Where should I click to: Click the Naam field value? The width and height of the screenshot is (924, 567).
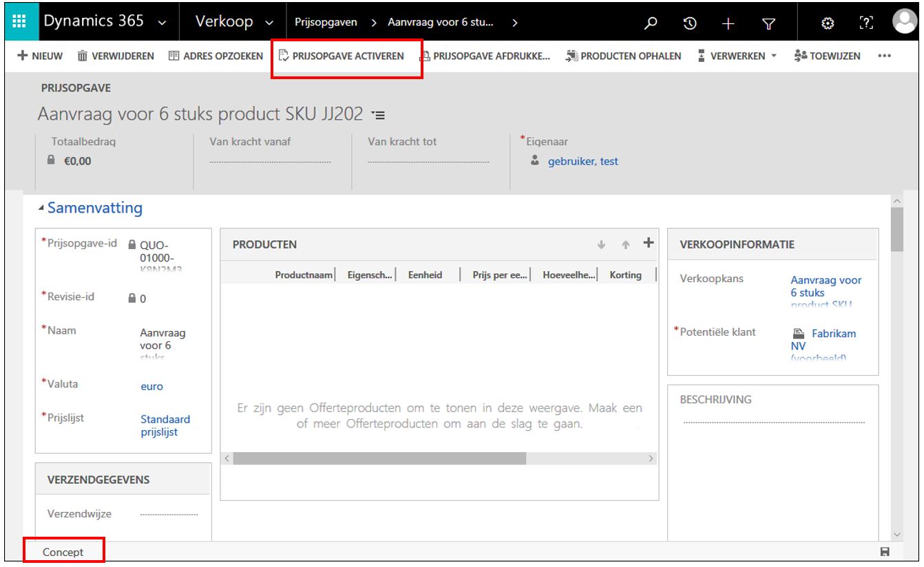click(x=162, y=344)
